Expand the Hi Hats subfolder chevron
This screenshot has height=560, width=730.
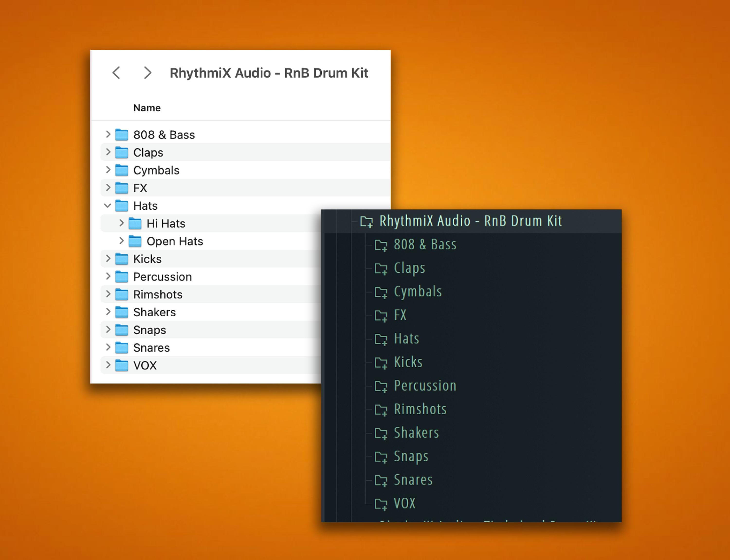point(121,223)
